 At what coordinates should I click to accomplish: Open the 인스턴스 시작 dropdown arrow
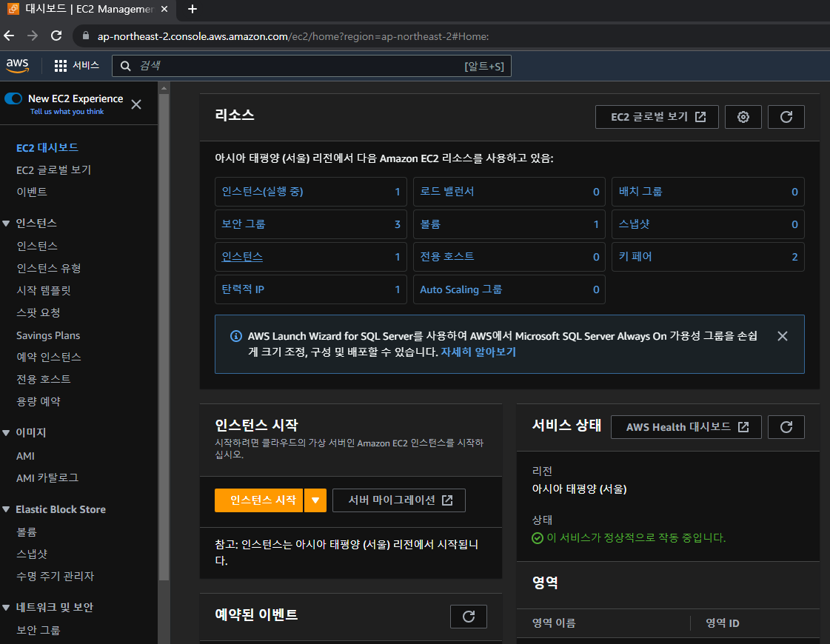pos(315,500)
